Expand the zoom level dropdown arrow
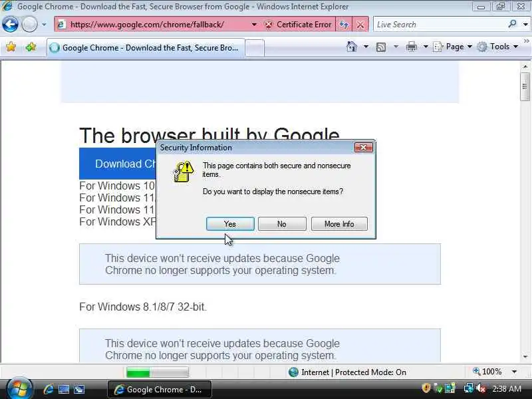Screen dimensions: 532x399 pyautogui.click(x=514, y=372)
